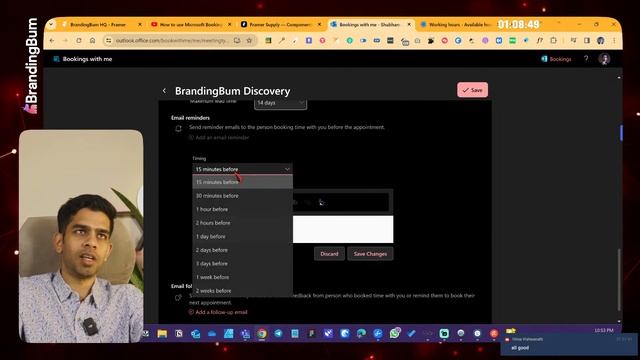Open Telegram from the taskbar

[278, 333]
